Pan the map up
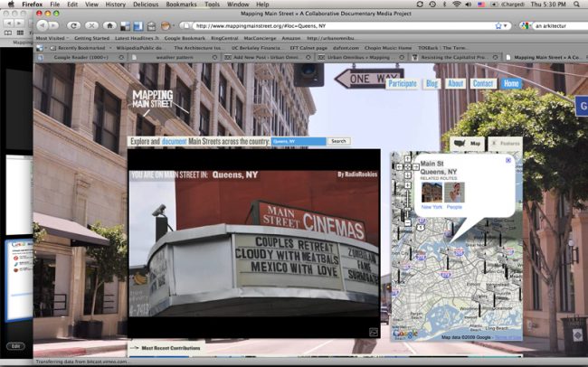Image resolution: width=588 pixels, height=367 pixels. (x=408, y=158)
